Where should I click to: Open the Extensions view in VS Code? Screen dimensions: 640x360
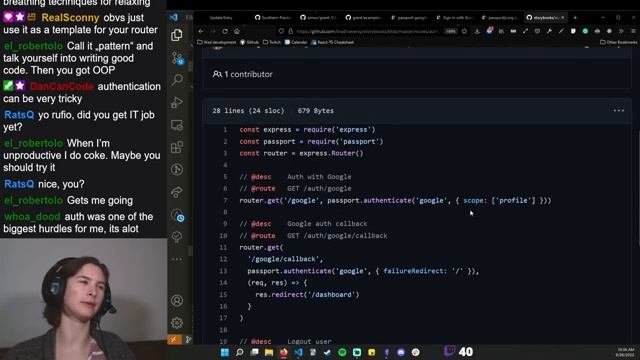point(177,147)
